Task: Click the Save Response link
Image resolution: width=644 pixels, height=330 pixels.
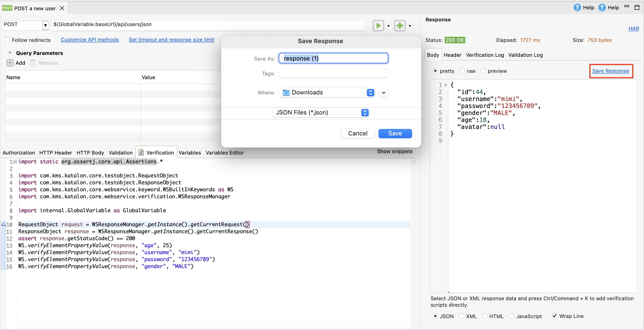Action: click(610, 71)
